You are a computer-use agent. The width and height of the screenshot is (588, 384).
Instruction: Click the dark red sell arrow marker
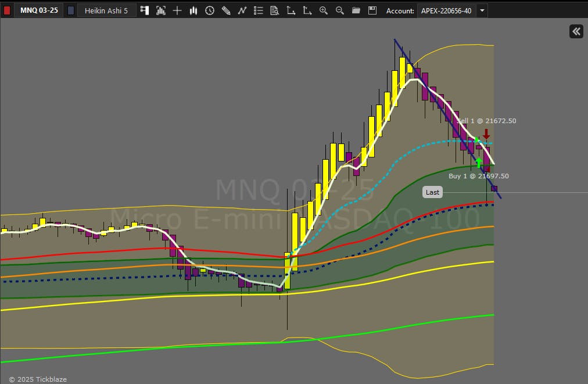click(486, 134)
